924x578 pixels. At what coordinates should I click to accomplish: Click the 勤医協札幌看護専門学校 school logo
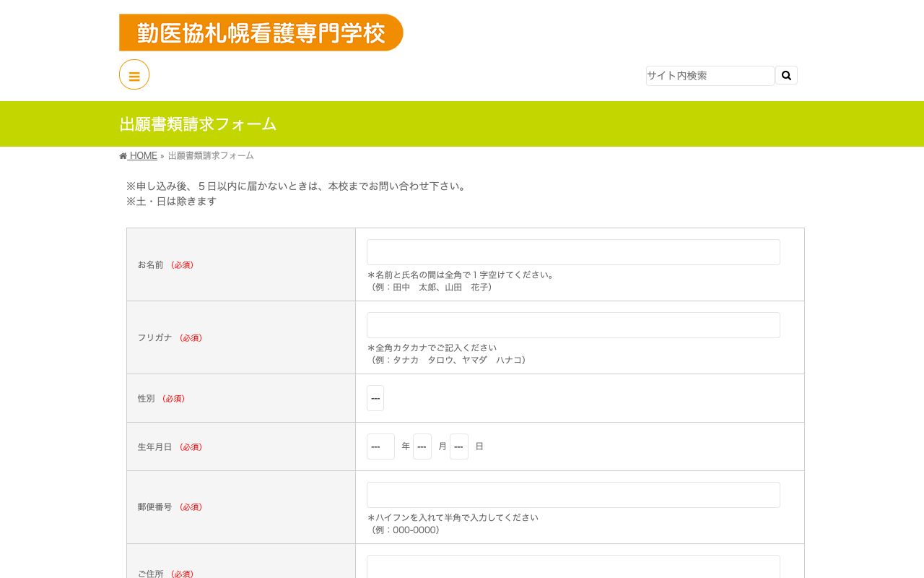(x=261, y=33)
